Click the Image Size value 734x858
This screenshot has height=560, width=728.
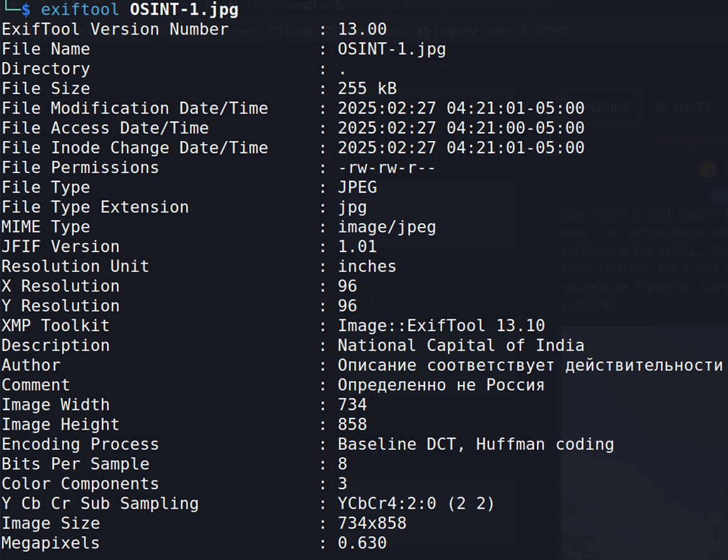coord(372,523)
